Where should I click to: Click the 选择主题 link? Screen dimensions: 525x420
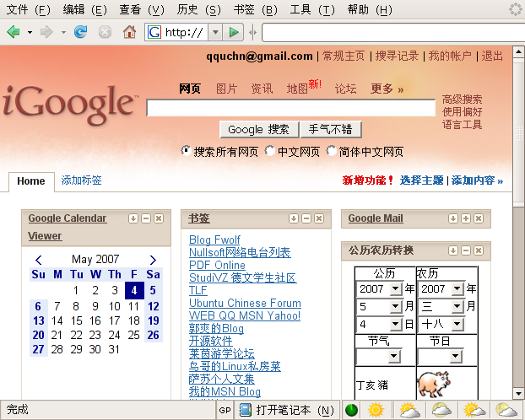(x=421, y=180)
